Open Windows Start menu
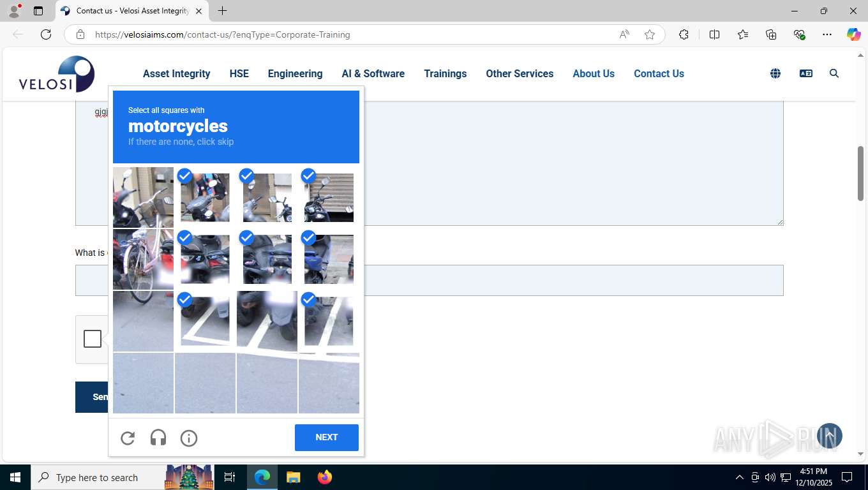 coord(15,477)
